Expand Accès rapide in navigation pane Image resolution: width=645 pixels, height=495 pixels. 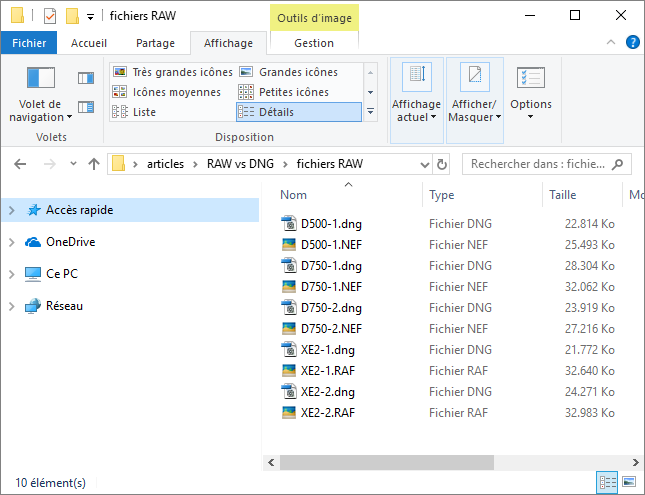click(12, 210)
